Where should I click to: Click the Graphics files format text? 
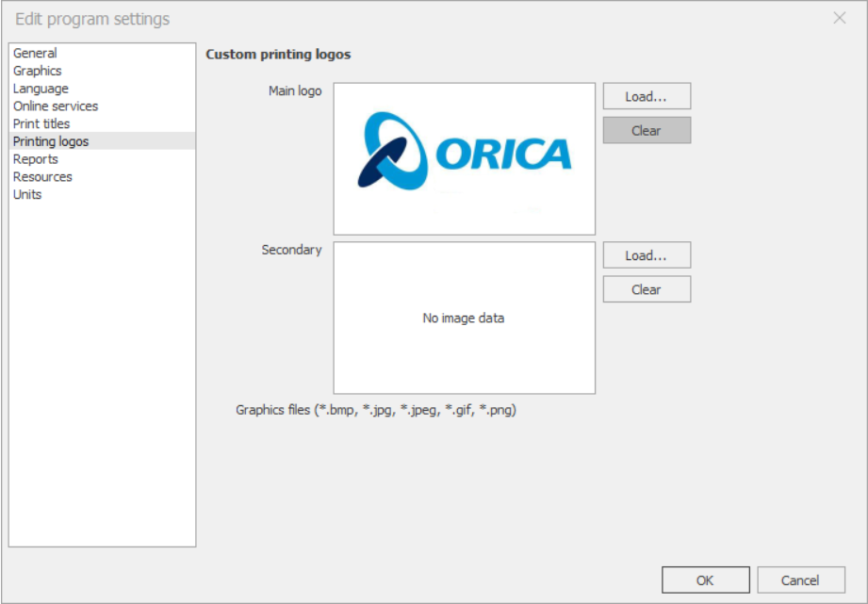[376, 410]
